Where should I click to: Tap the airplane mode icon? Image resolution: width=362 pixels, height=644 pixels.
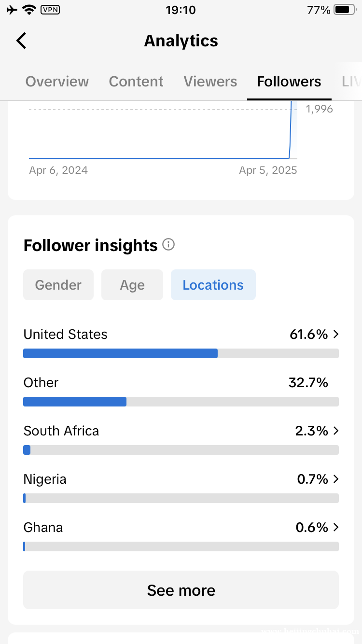(x=13, y=10)
